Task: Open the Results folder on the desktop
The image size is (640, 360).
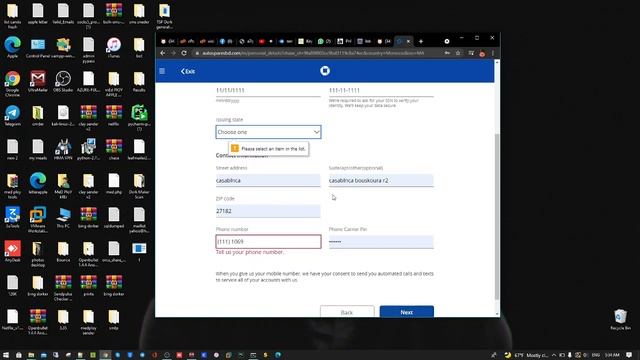Action: pos(139,81)
